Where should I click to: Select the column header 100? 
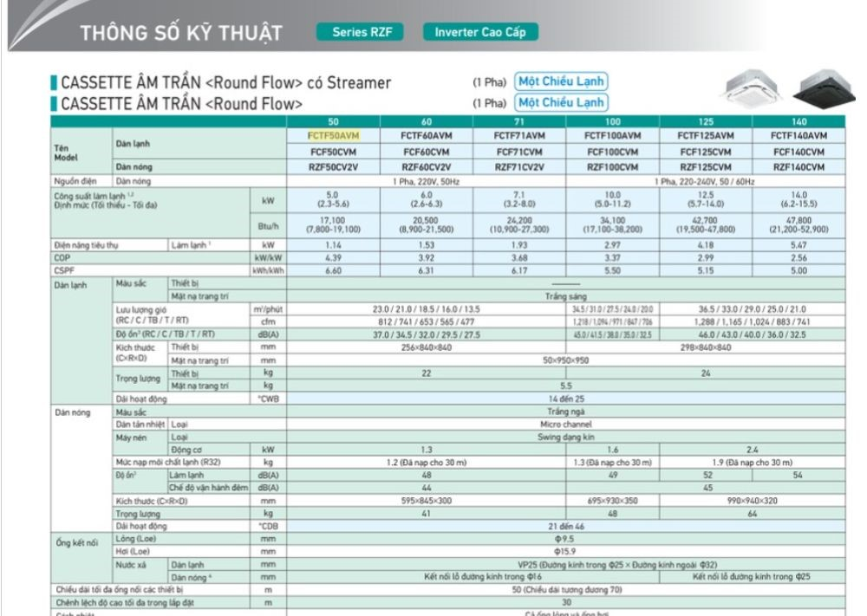point(612,122)
